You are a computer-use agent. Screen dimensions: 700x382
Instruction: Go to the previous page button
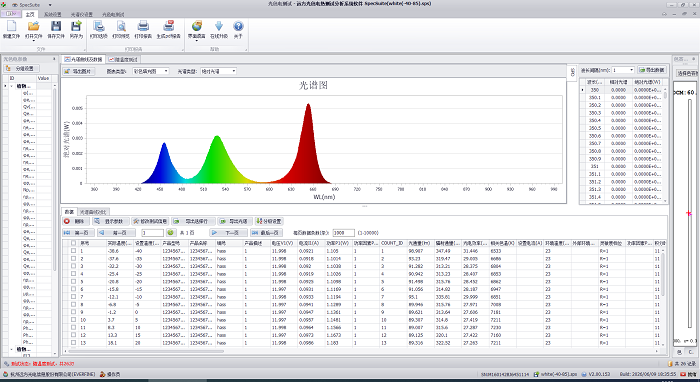[x=116, y=233]
